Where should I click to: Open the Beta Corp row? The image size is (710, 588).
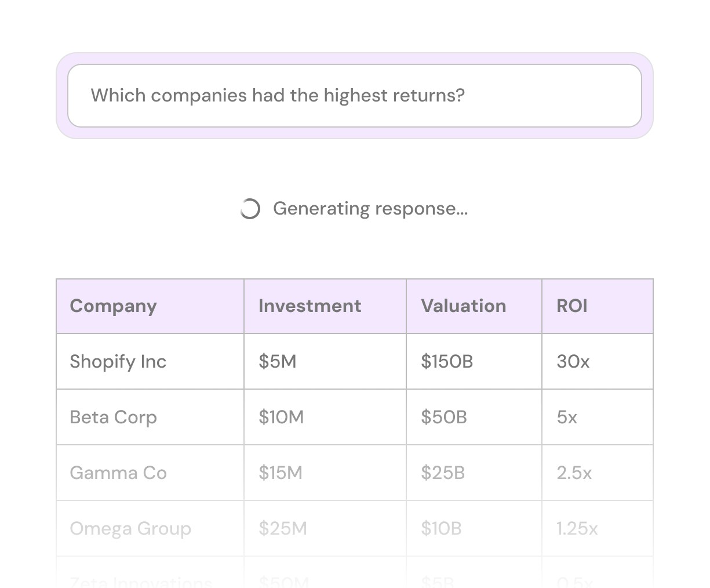click(x=355, y=417)
